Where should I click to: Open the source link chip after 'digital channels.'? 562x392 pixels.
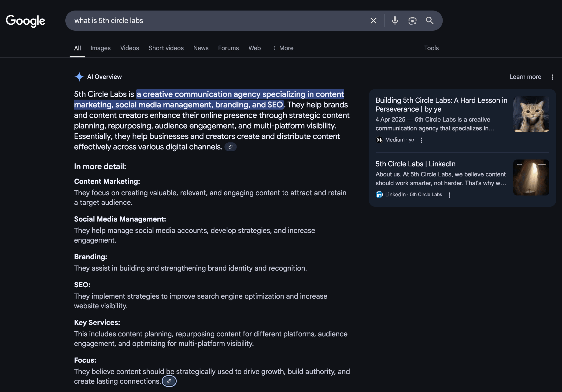pos(230,147)
